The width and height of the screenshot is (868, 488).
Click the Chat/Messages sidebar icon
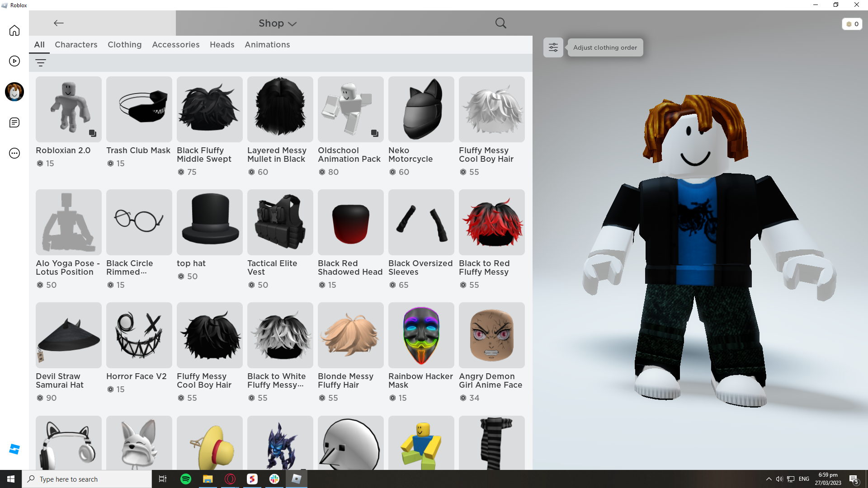[x=14, y=122]
